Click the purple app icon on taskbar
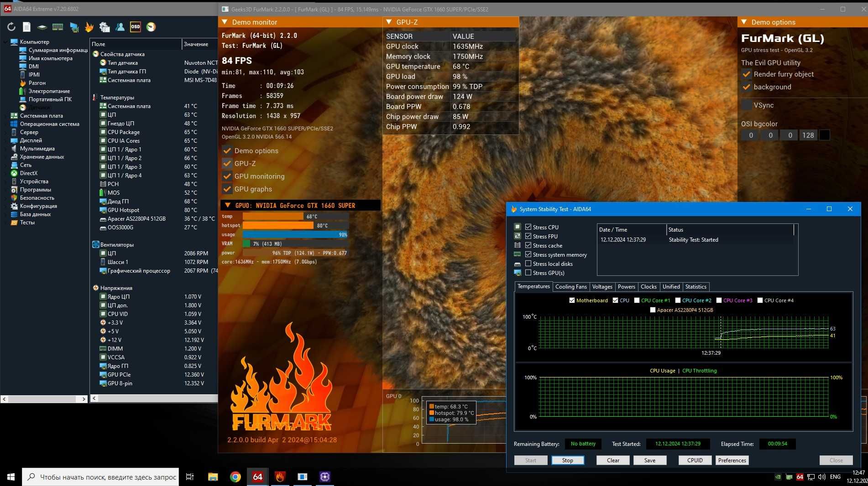The height and width of the screenshot is (486, 868). [324, 477]
